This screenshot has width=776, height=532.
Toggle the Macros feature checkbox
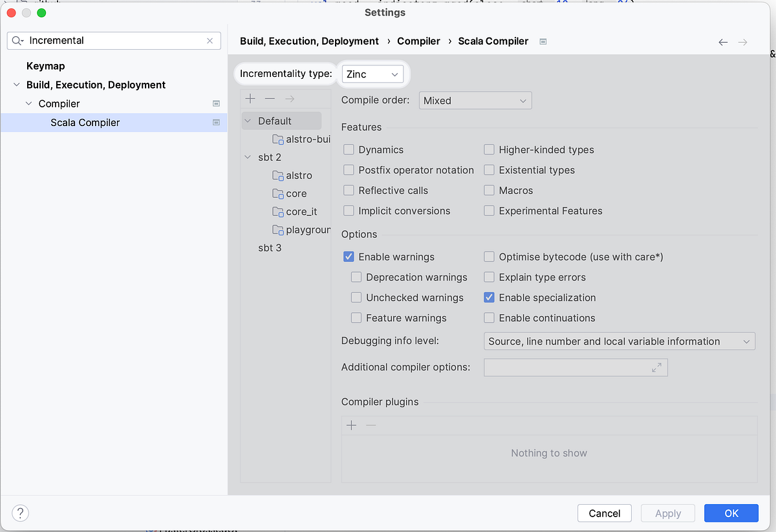489,191
